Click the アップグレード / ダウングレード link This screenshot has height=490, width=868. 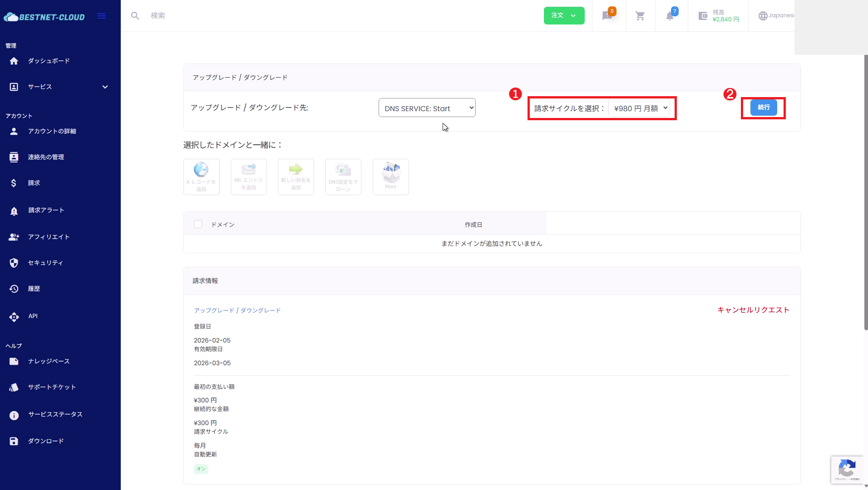coord(237,310)
